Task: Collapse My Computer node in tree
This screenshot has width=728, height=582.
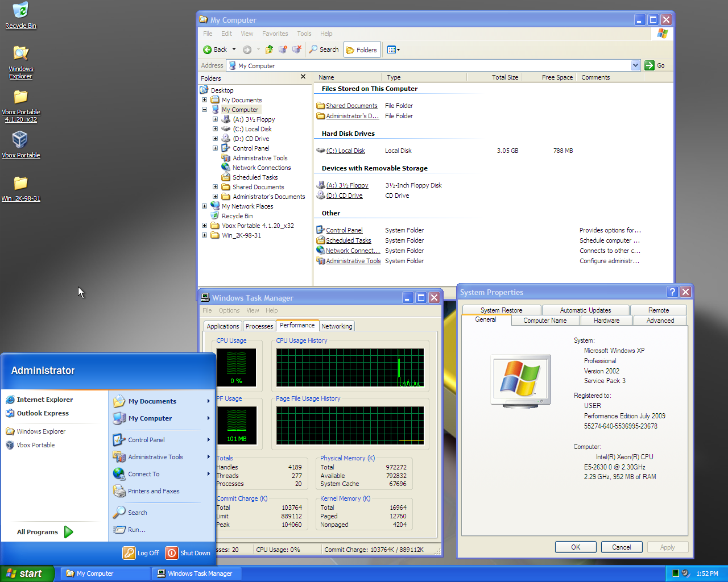Action: 205,110
